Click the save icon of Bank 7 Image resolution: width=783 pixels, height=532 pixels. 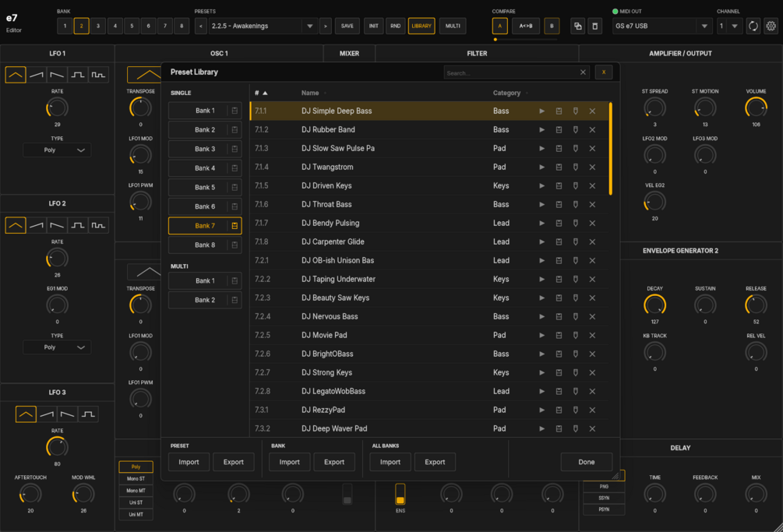(x=235, y=226)
